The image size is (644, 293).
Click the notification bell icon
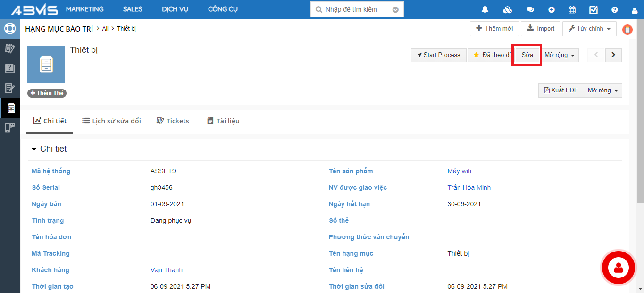[x=485, y=10]
